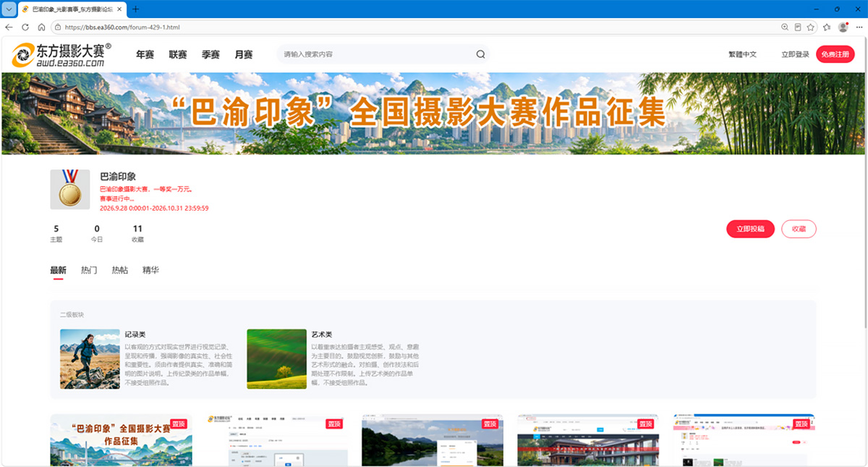Image resolution: width=868 pixels, height=467 pixels.
Task: Click the 免费注册 button
Action: pyautogui.click(x=835, y=54)
